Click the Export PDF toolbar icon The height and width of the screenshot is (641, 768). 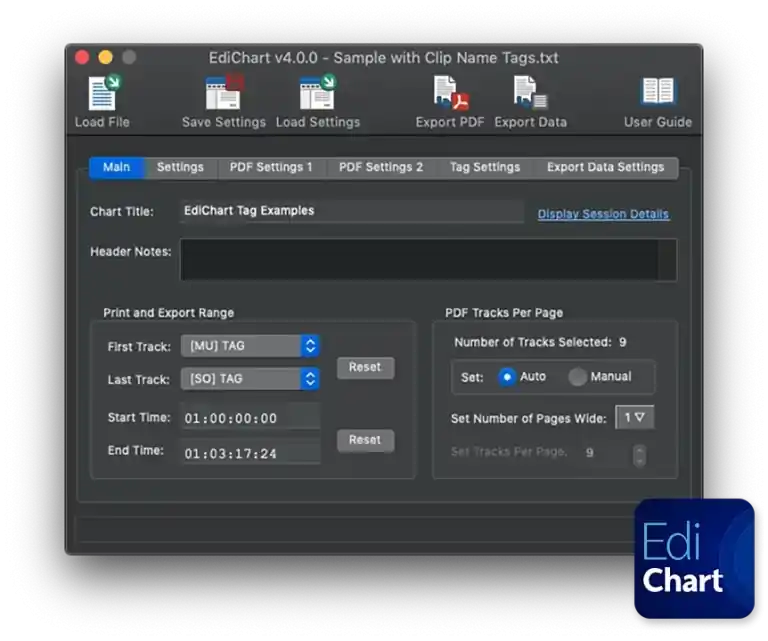[450, 93]
